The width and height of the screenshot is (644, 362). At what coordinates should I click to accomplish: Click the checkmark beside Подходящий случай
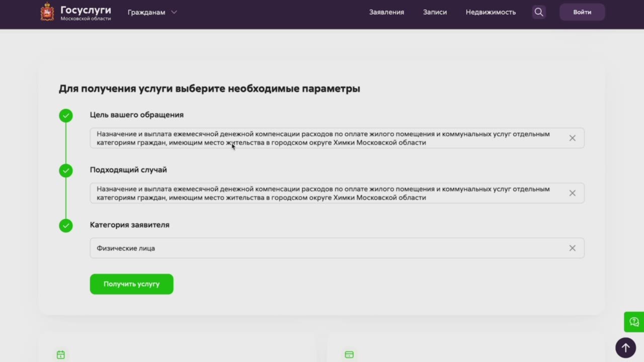[x=66, y=170]
